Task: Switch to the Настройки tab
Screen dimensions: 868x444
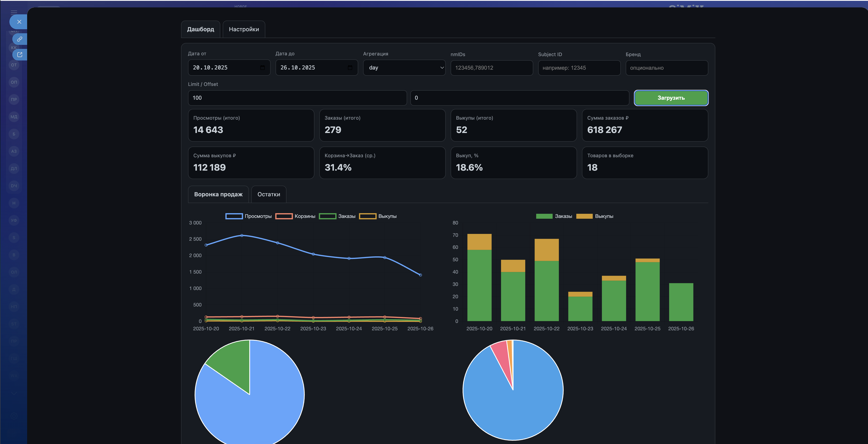Action: tap(244, 29)
